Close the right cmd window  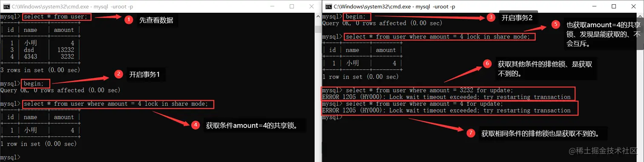633,6
